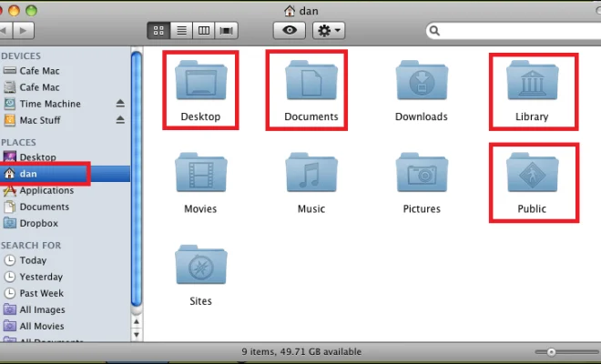Viewport: 601px width, 364px height.
Task: Open the Movies folder
Action: (201, 173)
